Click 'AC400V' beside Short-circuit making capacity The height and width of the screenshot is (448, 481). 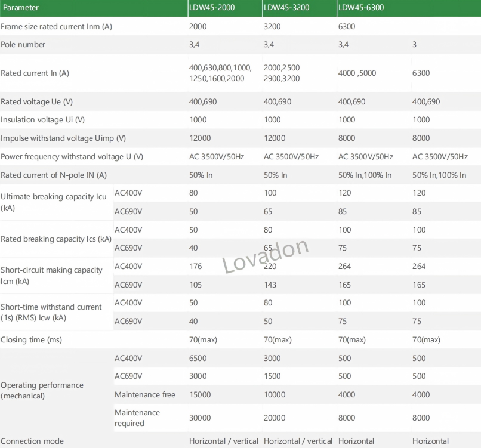pos(128,266)
